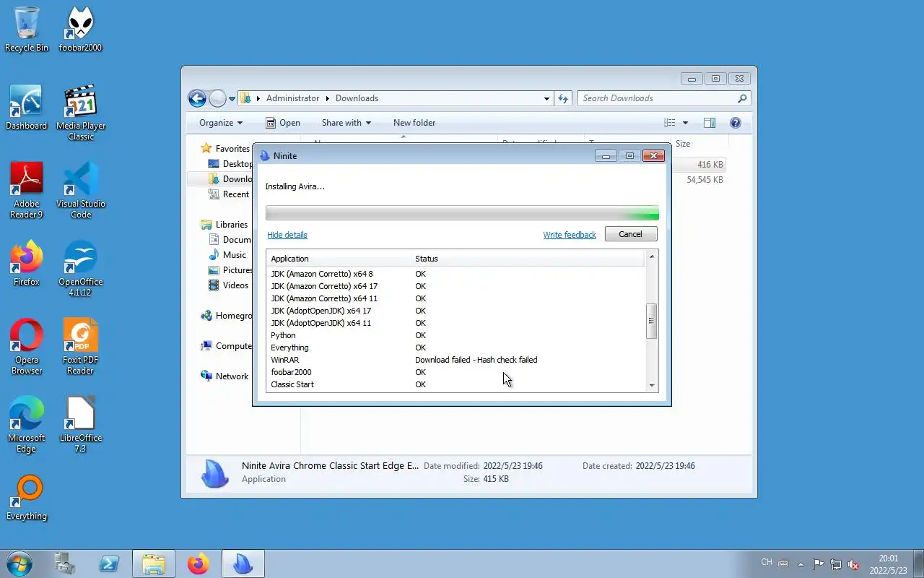Open the Organize dropdown menu
Image resolution: width=924 pixels, height=578 pixels.
point(221,123)
